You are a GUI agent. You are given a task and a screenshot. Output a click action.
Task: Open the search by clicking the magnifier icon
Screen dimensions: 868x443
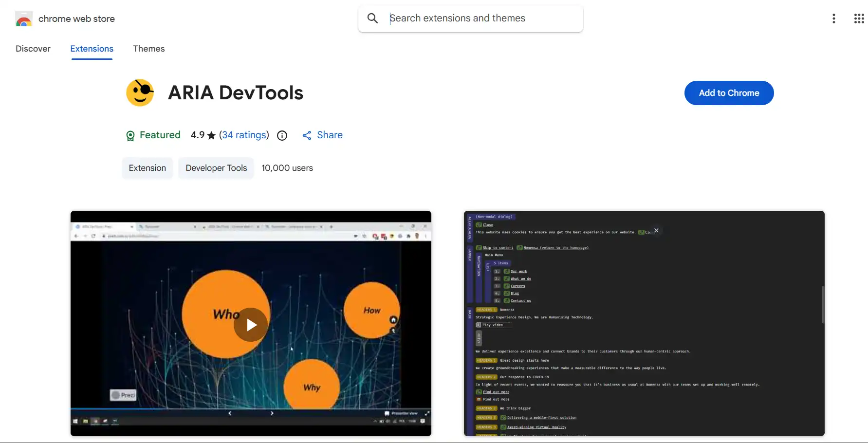372,18
